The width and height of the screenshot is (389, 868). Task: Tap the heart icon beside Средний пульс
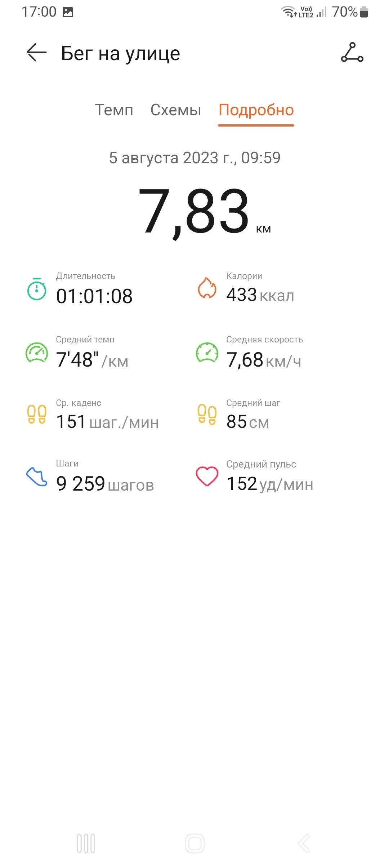207,476
